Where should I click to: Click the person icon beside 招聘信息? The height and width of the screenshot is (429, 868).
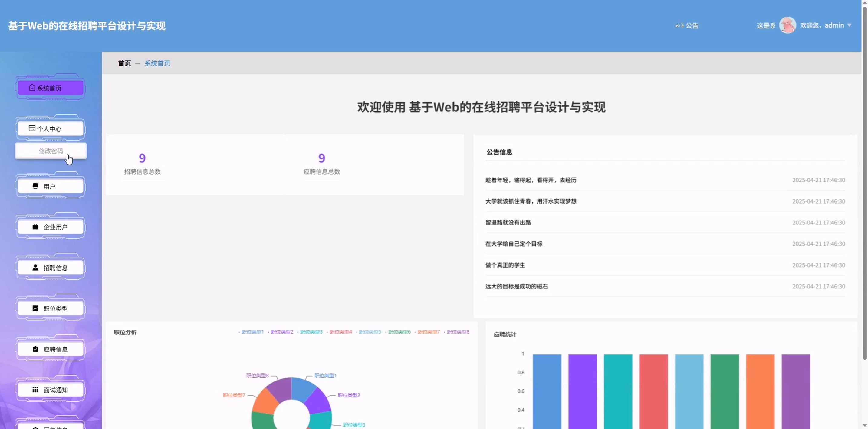pos(35,268)
